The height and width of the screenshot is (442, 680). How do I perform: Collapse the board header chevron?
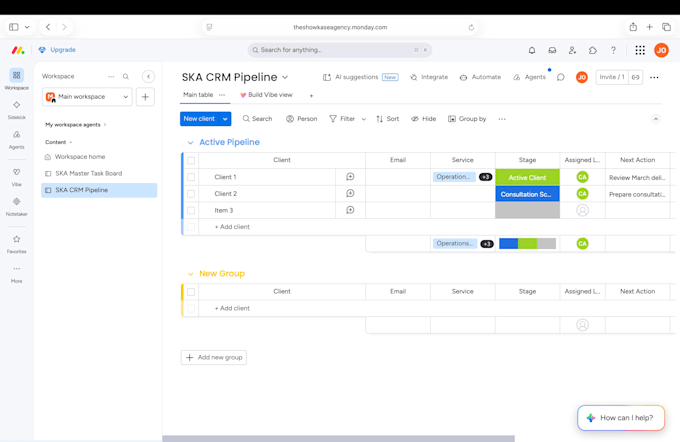[656, 119]
